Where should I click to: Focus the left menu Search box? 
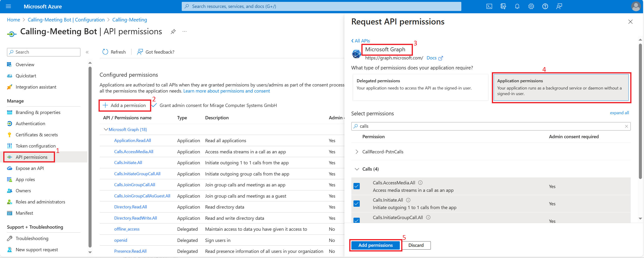pyautogui.click(x=44, y=52)
